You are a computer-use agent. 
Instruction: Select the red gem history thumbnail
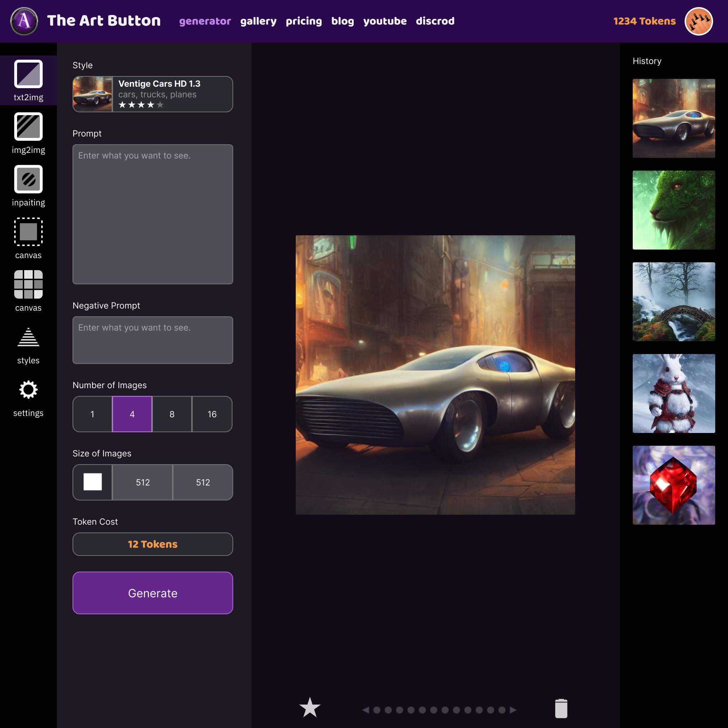point(674,485)
